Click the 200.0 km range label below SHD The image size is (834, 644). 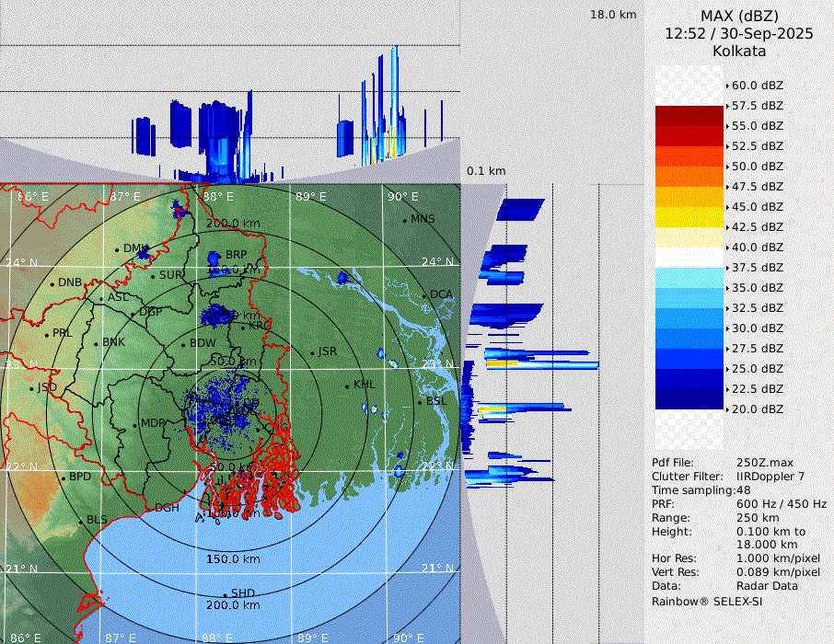tap(233, 605)
